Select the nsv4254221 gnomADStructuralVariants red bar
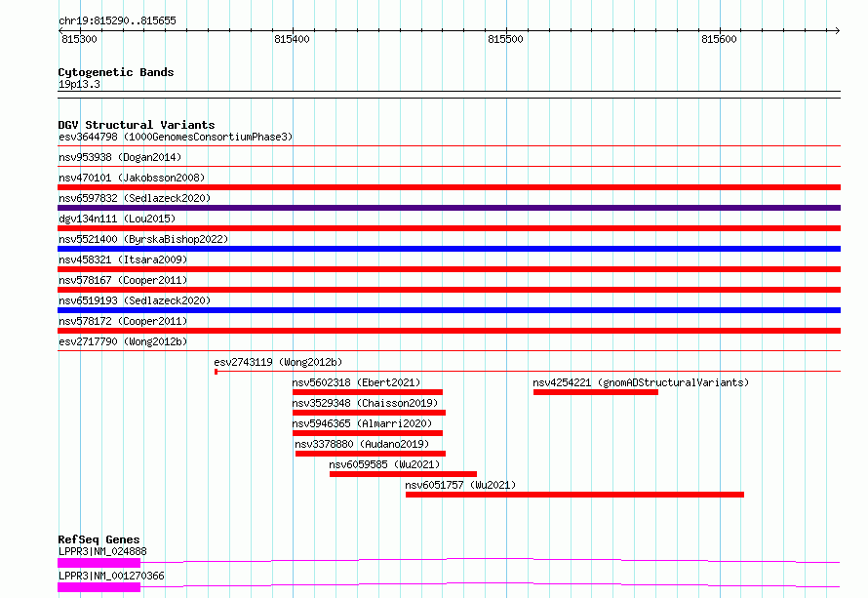868x598 pixels. click(595, 392)
